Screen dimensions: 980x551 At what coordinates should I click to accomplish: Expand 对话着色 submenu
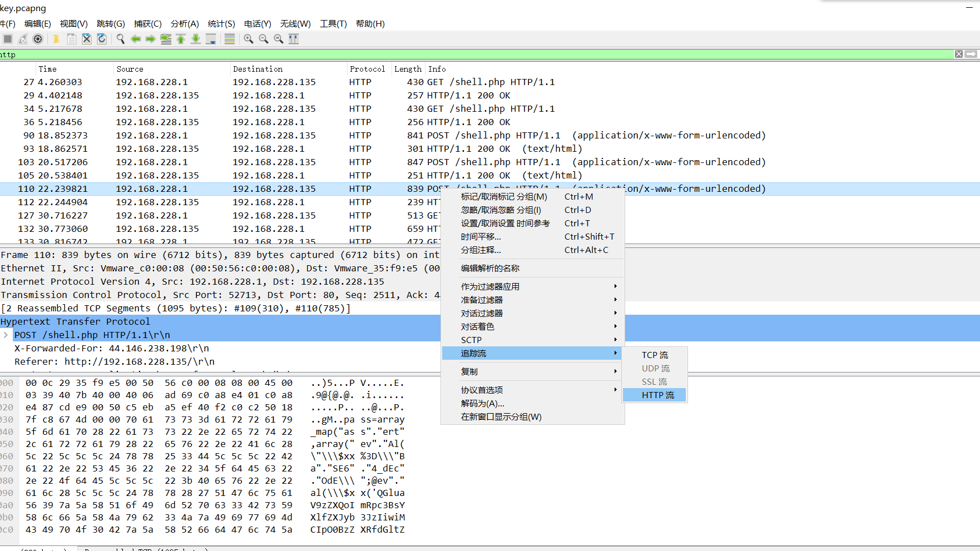533,326
